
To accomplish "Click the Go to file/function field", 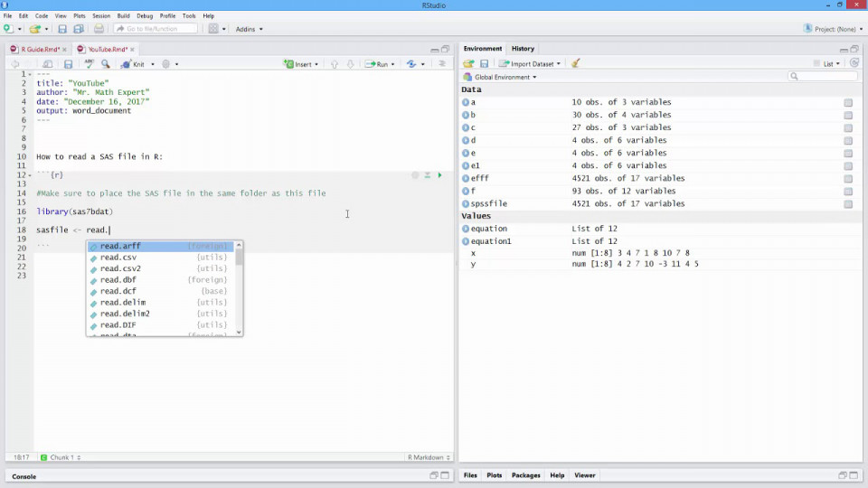I will [156, 29].
